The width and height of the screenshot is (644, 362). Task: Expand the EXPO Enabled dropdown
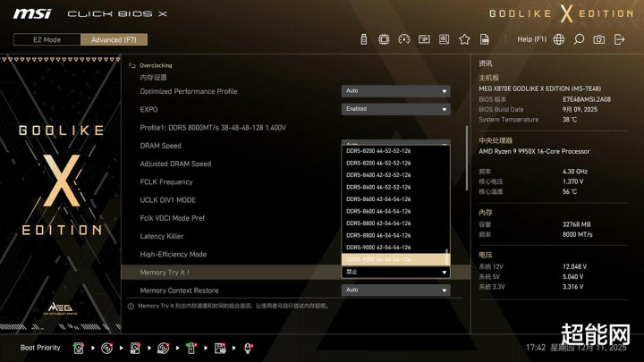395,109
